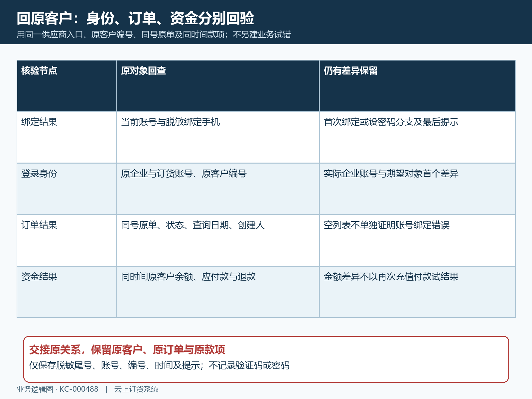The width and height of the screenshot is (532, 399).
Task: Select the subtitle starting with "用同一供应商入口"
Action: click(154, 35)
